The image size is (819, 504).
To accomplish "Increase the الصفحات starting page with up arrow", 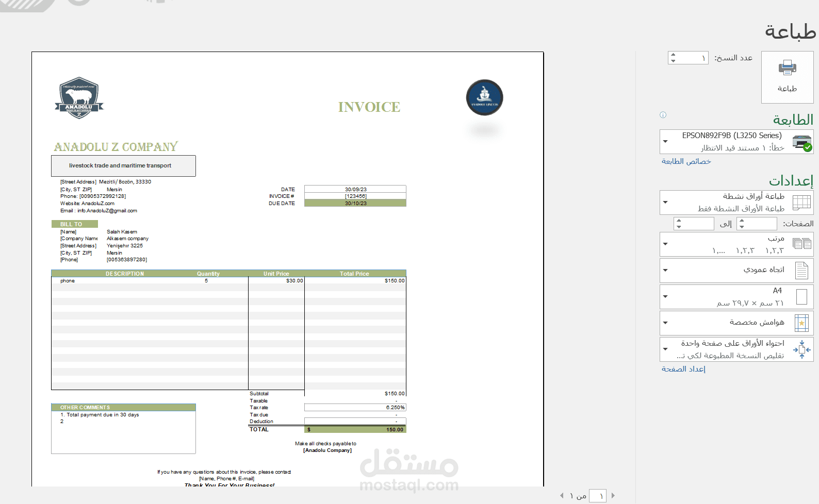I will click(742, 220).
